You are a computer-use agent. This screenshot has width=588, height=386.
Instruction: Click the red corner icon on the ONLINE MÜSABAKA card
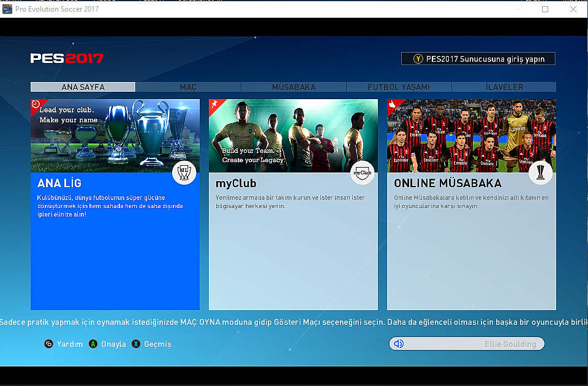(x=392, y=104)
